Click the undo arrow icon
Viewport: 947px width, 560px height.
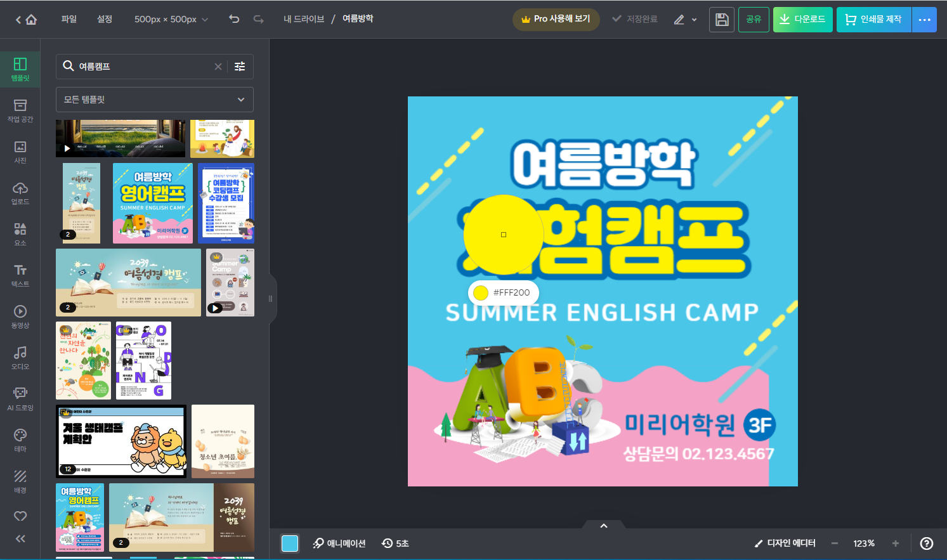(x=234, y=19)
